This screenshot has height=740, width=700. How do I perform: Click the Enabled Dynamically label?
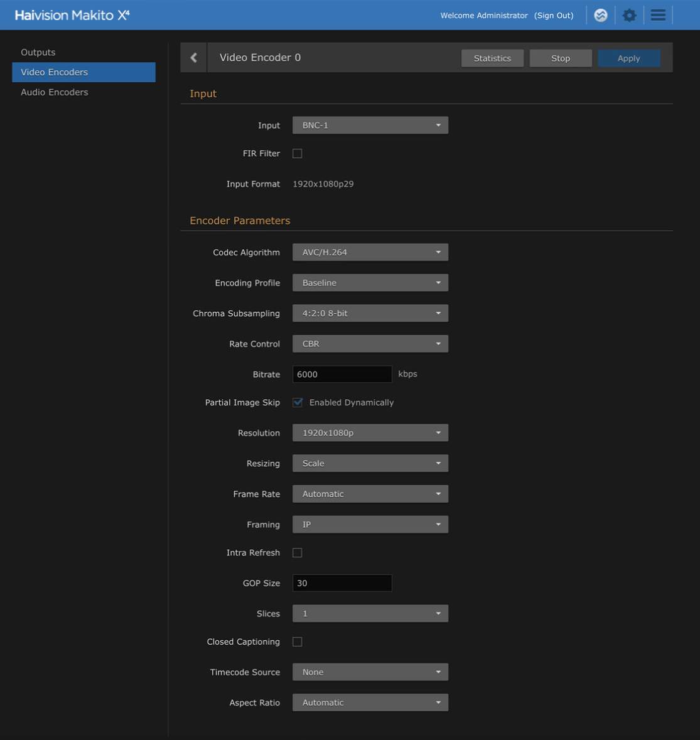pyautogui.click(x=352, y=402)
